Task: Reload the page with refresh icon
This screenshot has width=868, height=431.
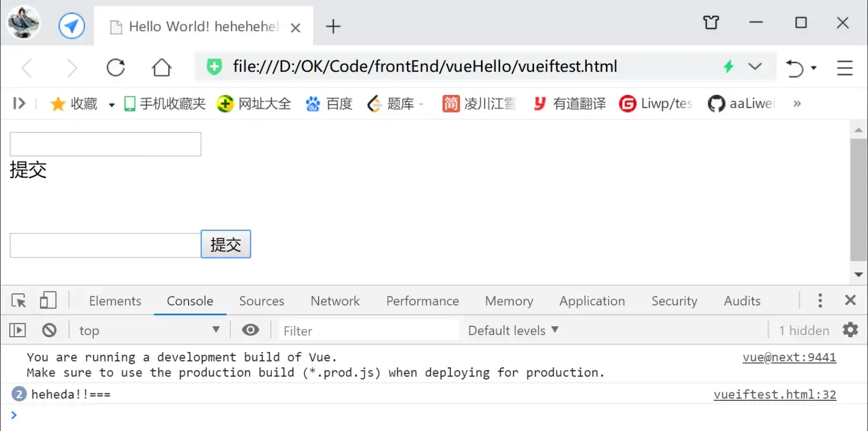Action: point(116,68)
